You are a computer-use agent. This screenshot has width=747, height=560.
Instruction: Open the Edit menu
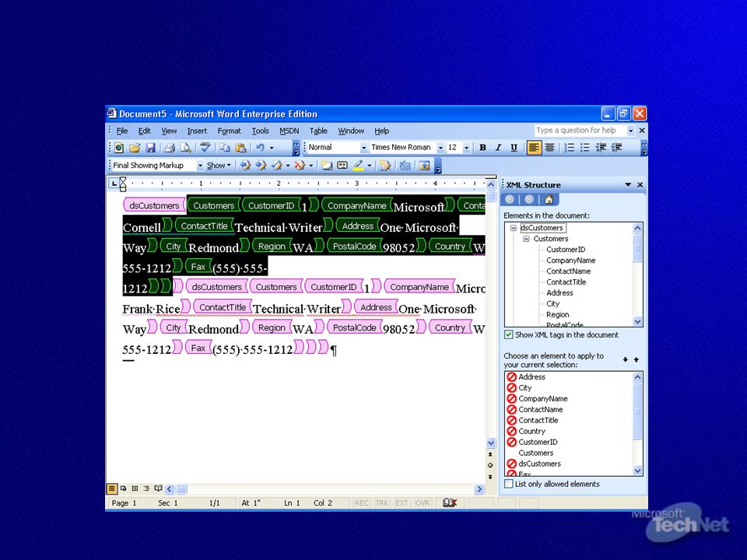click(x=145, y=131)
